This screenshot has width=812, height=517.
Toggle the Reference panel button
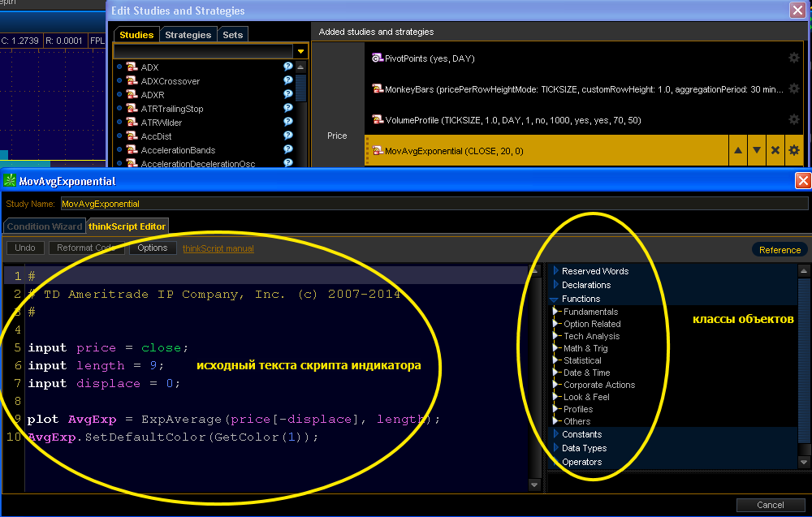(x=780, y=250)
